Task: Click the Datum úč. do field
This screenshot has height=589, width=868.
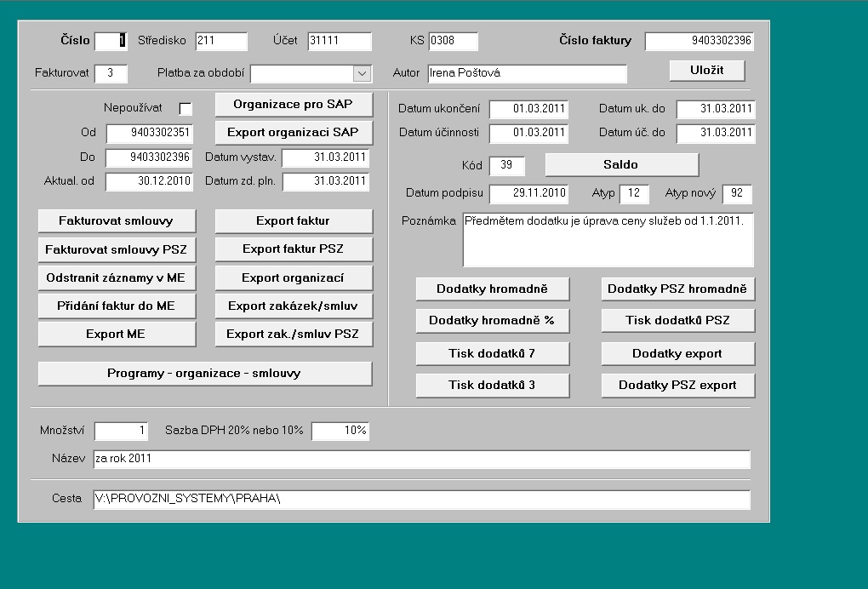Action: pyautogui.click(x=716, y=134)
